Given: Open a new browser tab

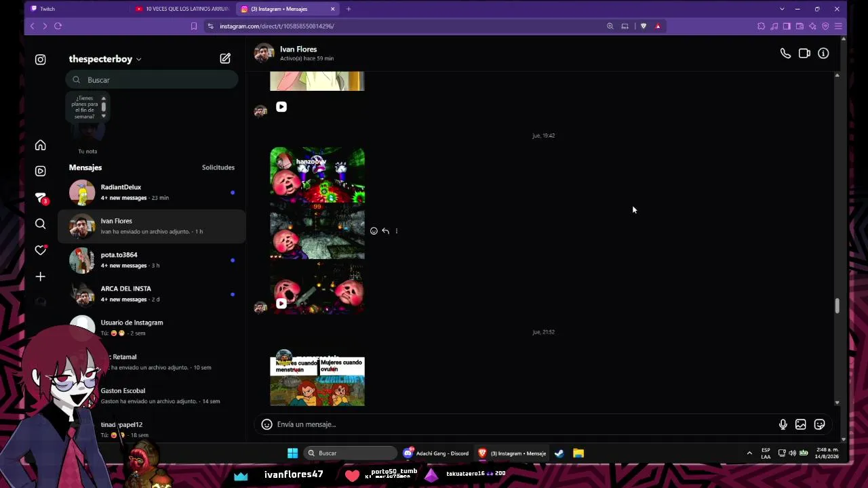Looking at the screenshot, I should 349,9.
